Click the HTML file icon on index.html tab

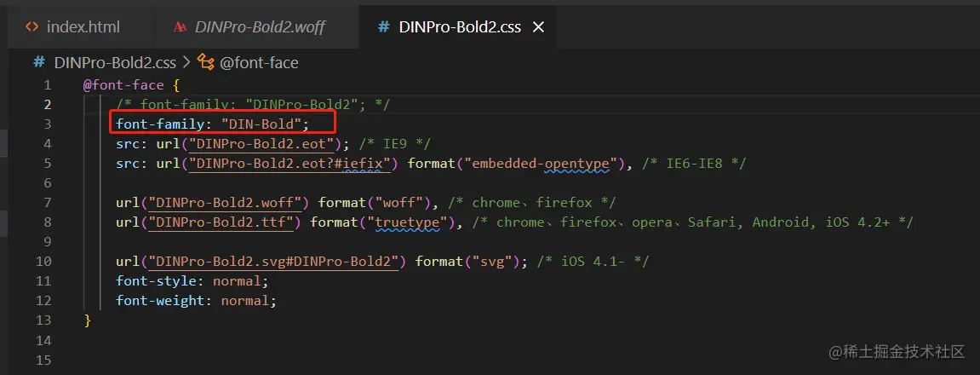tap(32, 27)
